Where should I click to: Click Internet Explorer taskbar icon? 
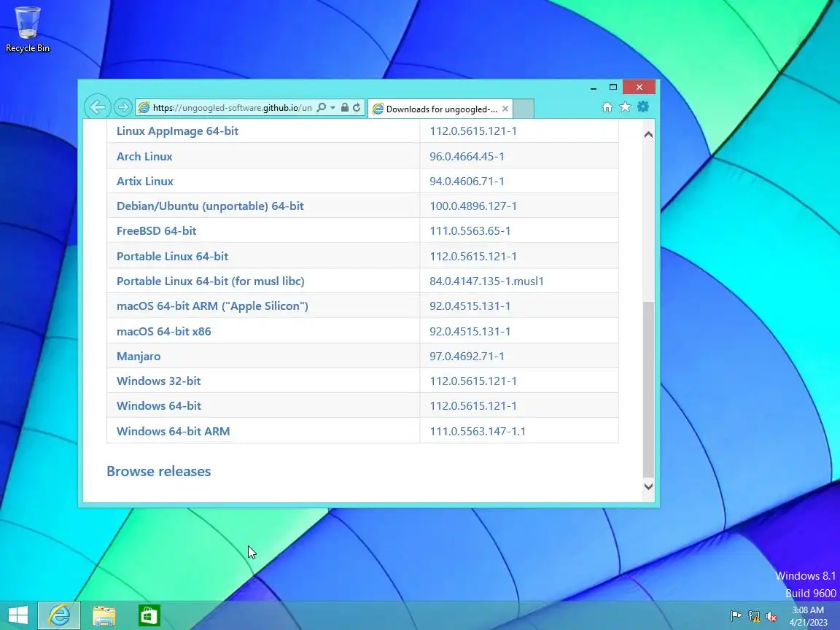click(59, 615)
